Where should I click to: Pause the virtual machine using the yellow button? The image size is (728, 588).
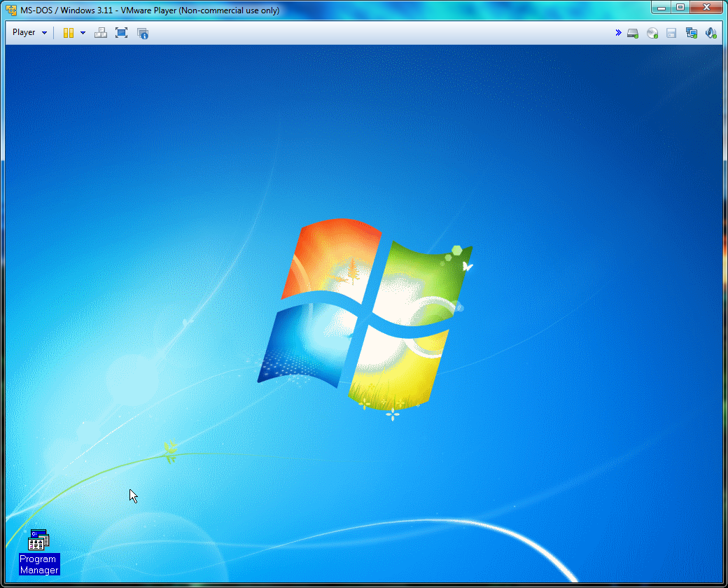[69, 33]
